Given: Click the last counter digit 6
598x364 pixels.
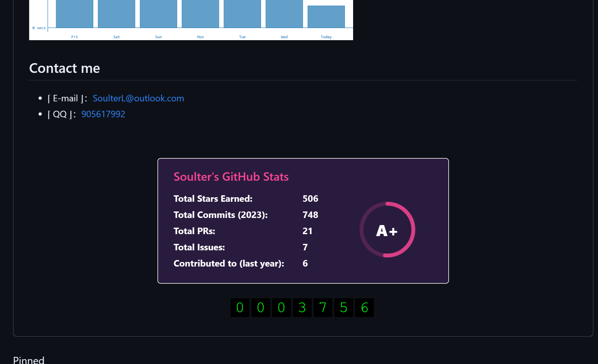Looking at the screenshot, I should coord(364,307).
